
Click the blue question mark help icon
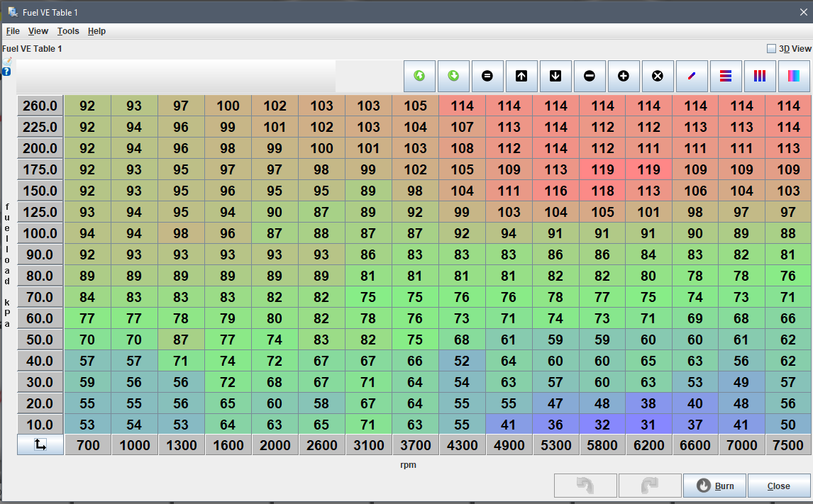coord(6,72)
